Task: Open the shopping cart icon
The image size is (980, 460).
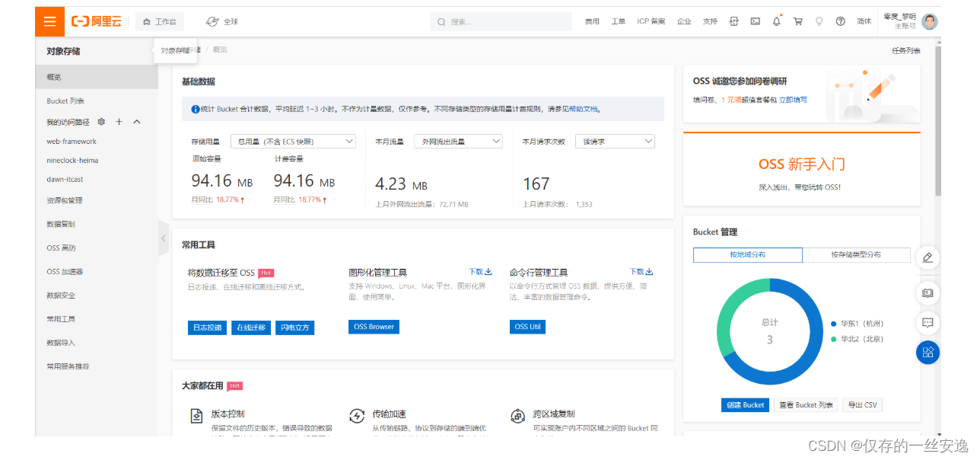Action: [798, 21]
